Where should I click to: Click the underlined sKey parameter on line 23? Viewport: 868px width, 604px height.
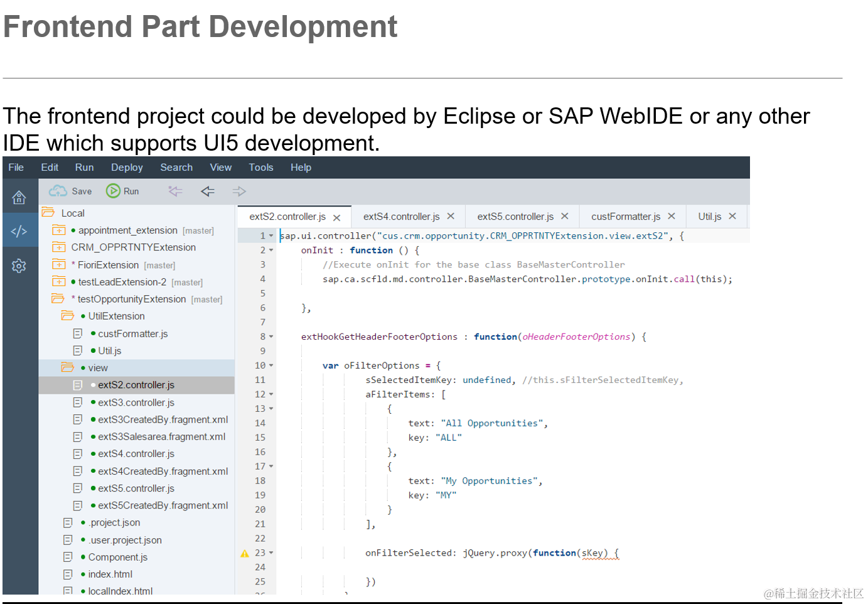click(x=592, y=553)
